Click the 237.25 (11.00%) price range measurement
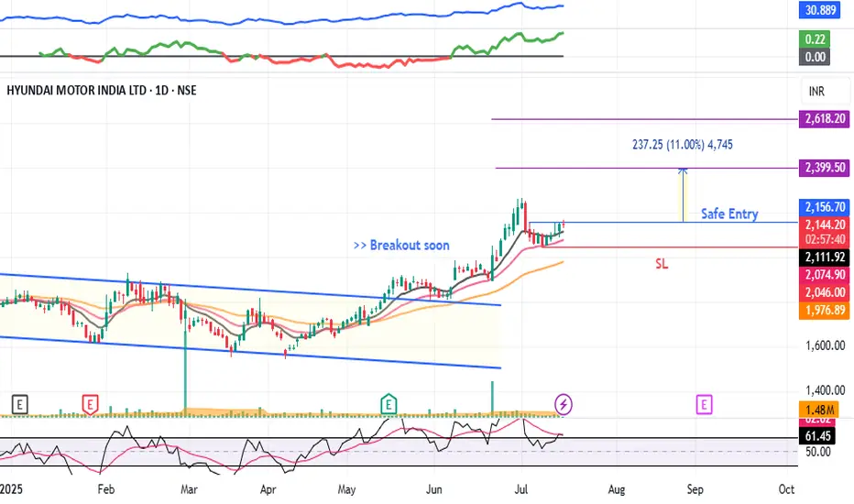Image resolution: width=854 pixels, height=504 pixels. (683, 145)
